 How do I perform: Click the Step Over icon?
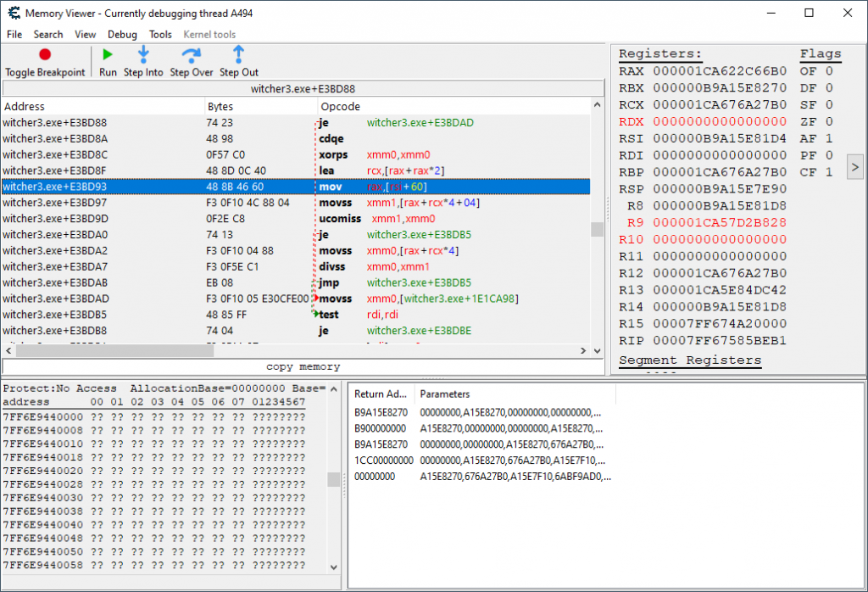191,55
